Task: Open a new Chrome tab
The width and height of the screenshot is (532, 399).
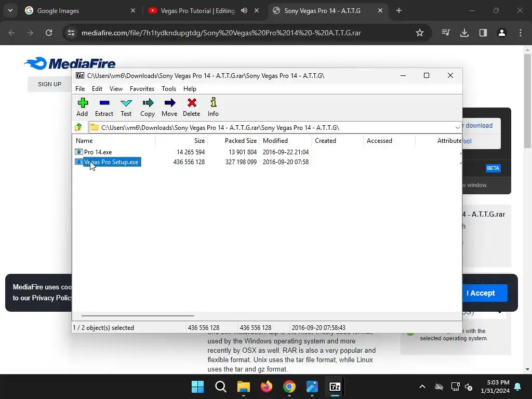Action: [399, 10]
